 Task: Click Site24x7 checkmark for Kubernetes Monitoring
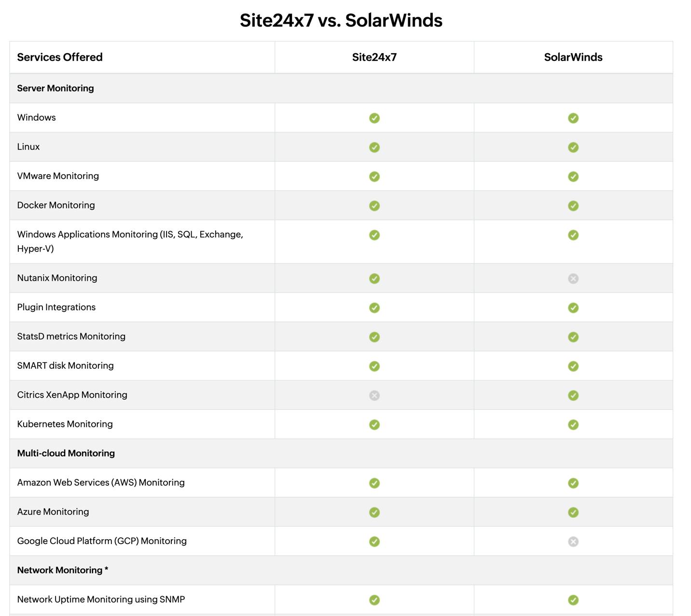[374, 425]
